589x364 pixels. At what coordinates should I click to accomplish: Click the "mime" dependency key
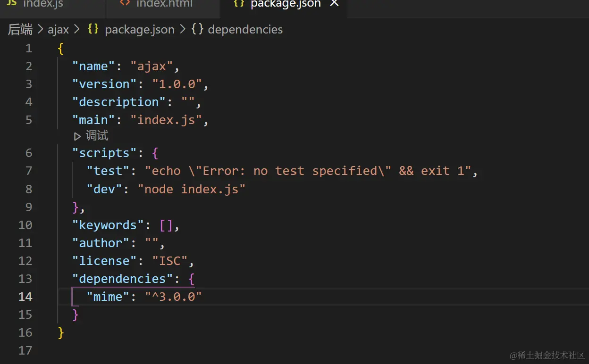(108, 297)
